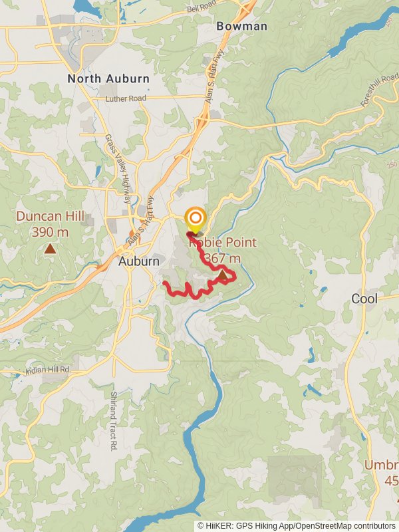399x532 pixels.
Task: Click the Grass Valley Highway label
Action: pyautogui.click(x=118, y=169)
